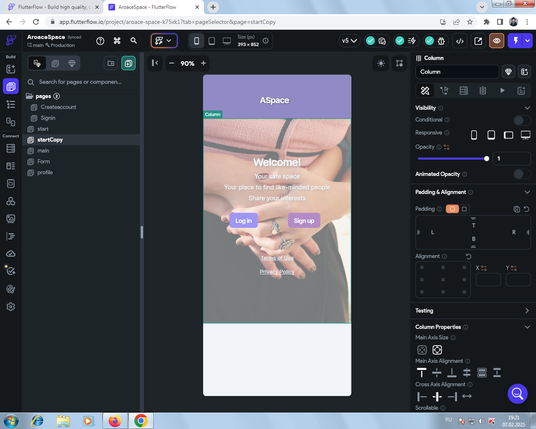This screenshot has width=536, height=429.
Task: Click the help question mark icon
Action: (x=100, y=41)
